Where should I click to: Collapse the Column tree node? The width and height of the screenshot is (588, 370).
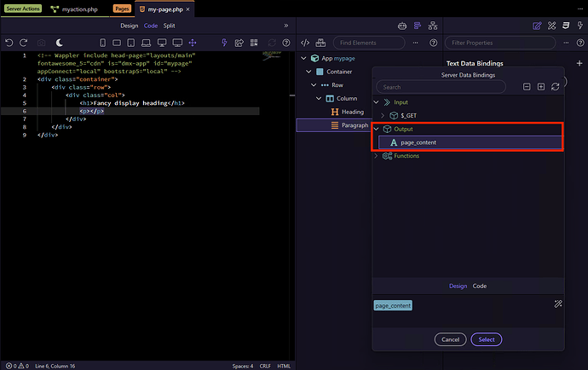point(319,98)
